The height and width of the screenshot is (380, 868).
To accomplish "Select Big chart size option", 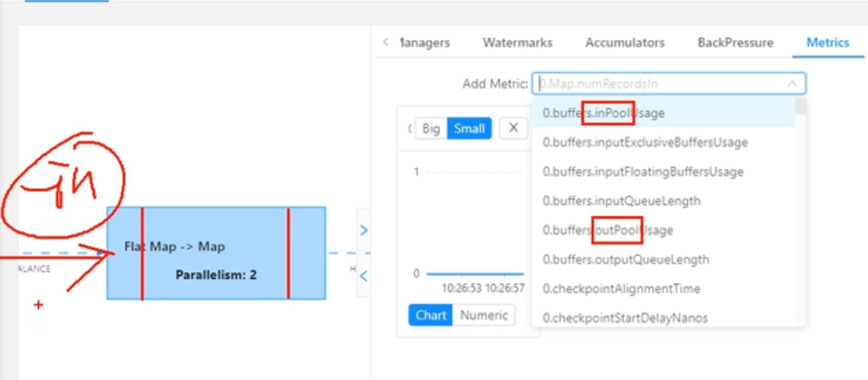I will pyautogui.click(x=431, y=129).
